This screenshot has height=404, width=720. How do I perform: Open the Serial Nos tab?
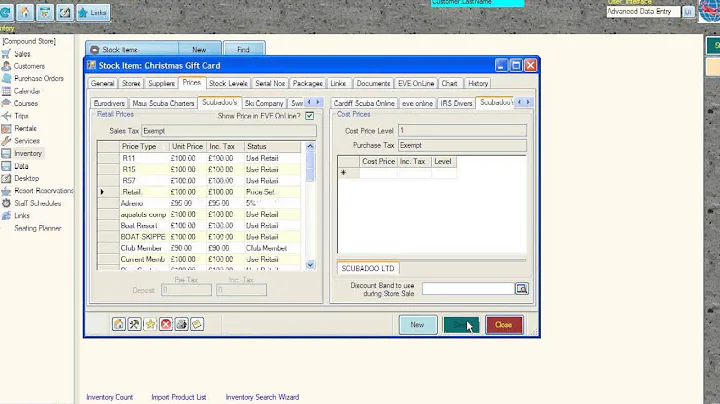coord(270,83)
